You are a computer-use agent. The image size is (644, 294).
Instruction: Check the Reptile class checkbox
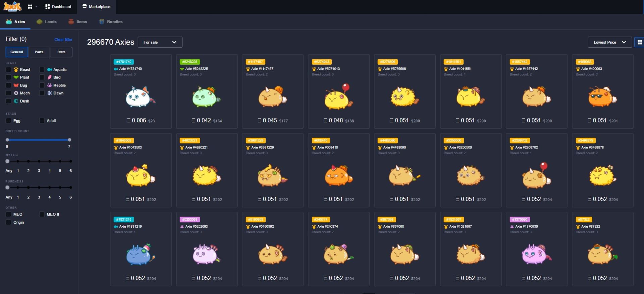[x=42, y=85]
